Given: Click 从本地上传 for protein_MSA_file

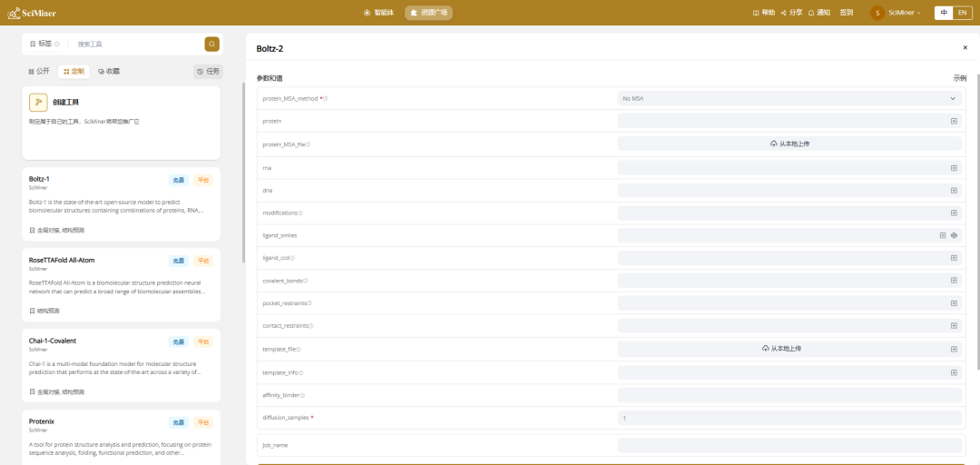Looking at the screenshot, I should (x=789, y=143).
